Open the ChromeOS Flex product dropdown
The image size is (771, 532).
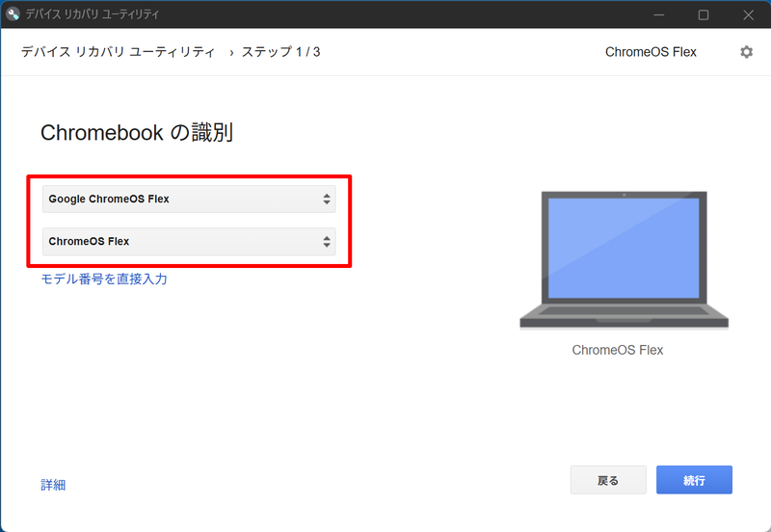click(x=189, y=241)
